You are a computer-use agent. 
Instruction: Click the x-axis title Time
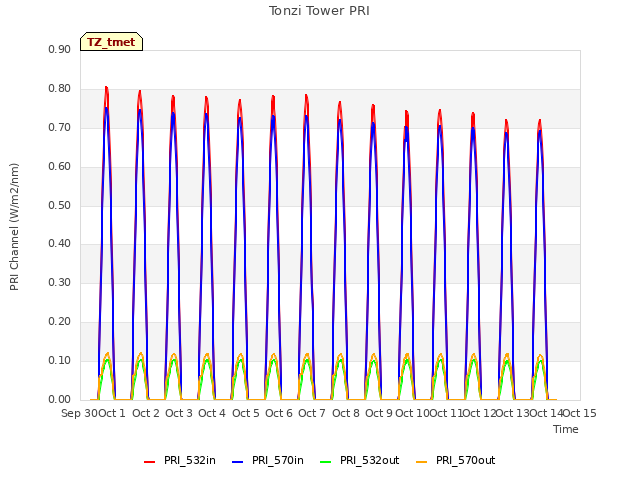tap(566, 429)
